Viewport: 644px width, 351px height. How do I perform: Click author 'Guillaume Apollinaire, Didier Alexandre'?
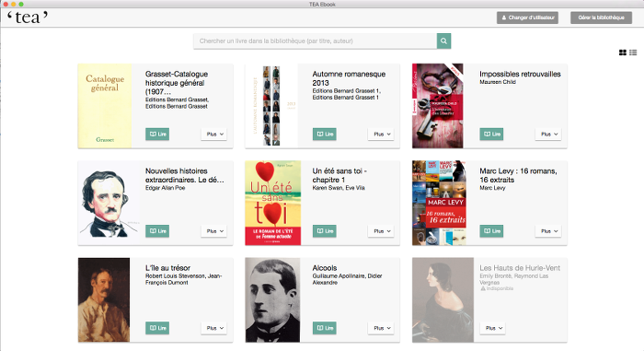pyautogui.click(x=347, y=279)
